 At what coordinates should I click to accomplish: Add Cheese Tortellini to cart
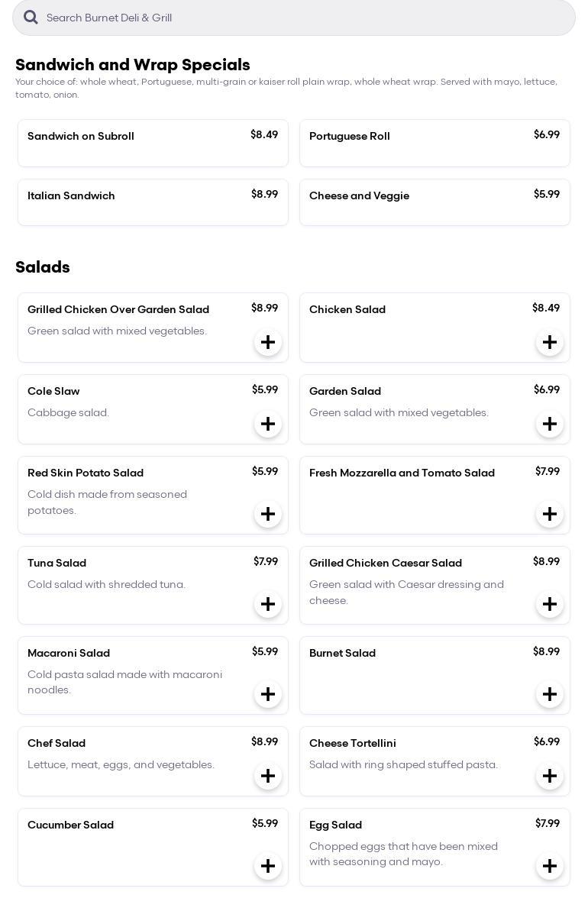[x=550, y=776]
